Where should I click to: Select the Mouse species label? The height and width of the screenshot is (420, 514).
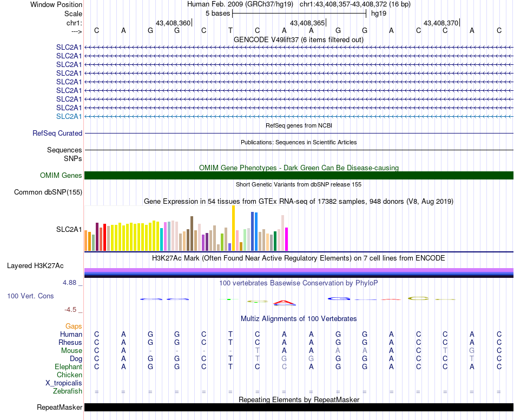click(x=71, y=351)
